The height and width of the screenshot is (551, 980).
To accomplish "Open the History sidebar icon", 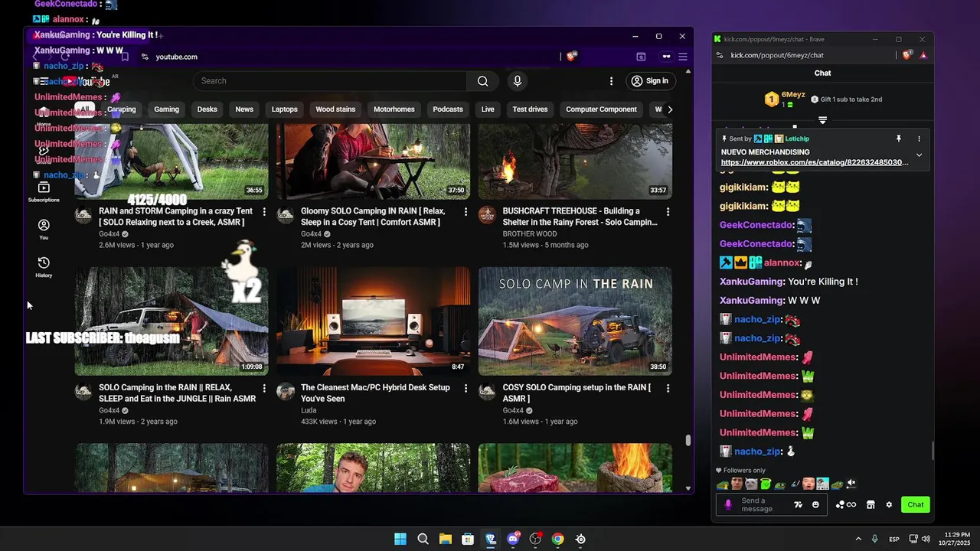I will pos(44,267).
